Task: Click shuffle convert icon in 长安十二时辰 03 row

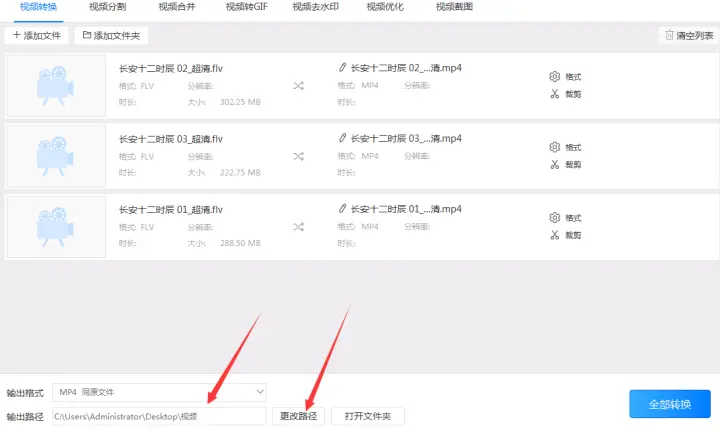Action: tap(298, 156)
